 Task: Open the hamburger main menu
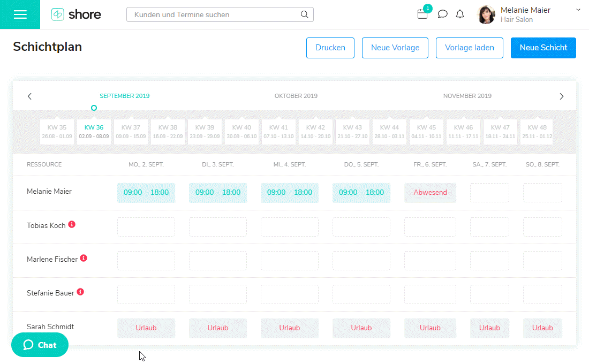pyautogui.click(x=20, y=14)
